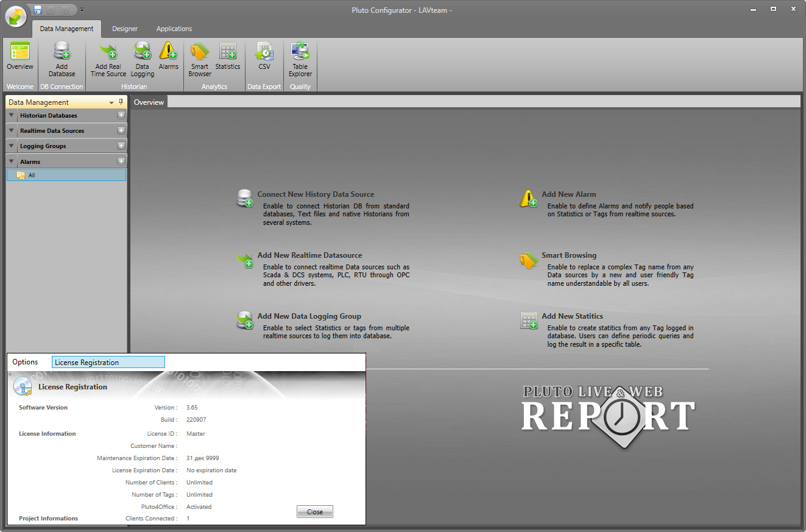
Task: Click the Redo arrow in quick access toolbar
Action: coord(65,10)
